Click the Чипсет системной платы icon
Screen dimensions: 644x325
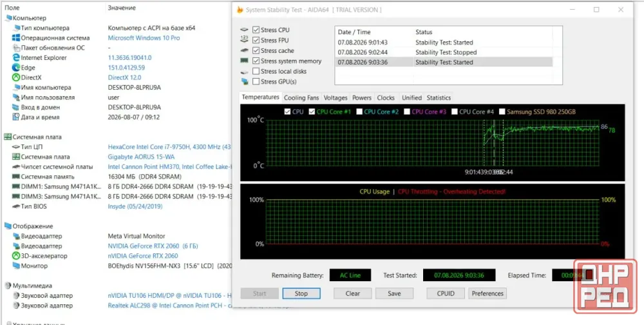16,166
